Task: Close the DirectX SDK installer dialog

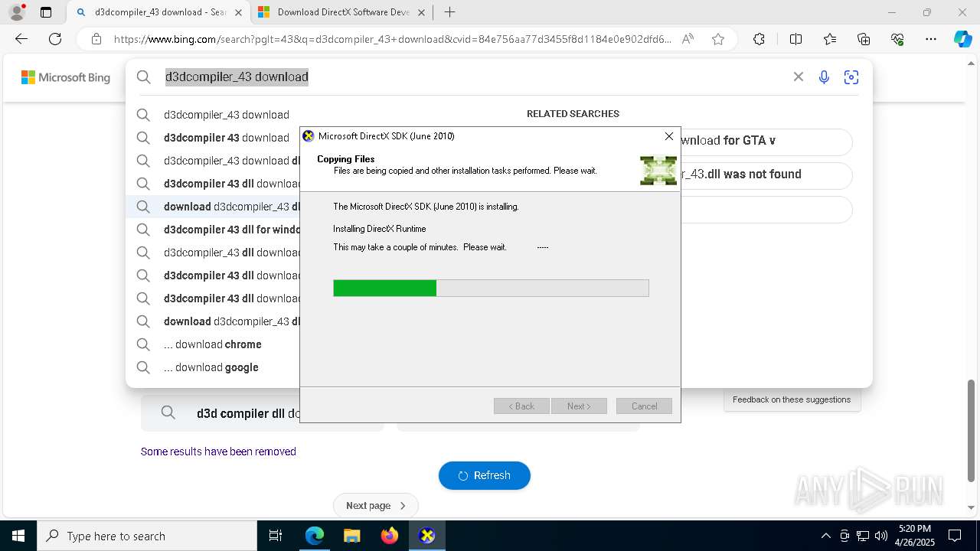Action: (669, 136)
